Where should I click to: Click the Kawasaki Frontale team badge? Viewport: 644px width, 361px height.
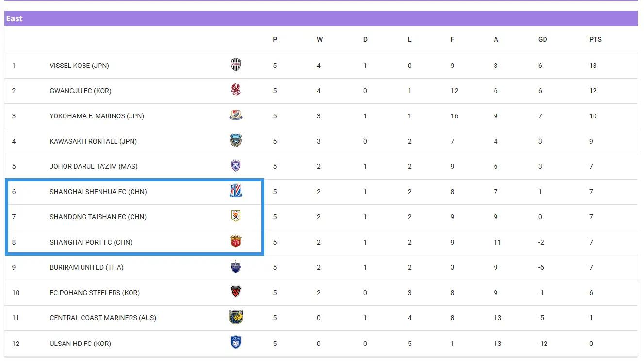236,141
